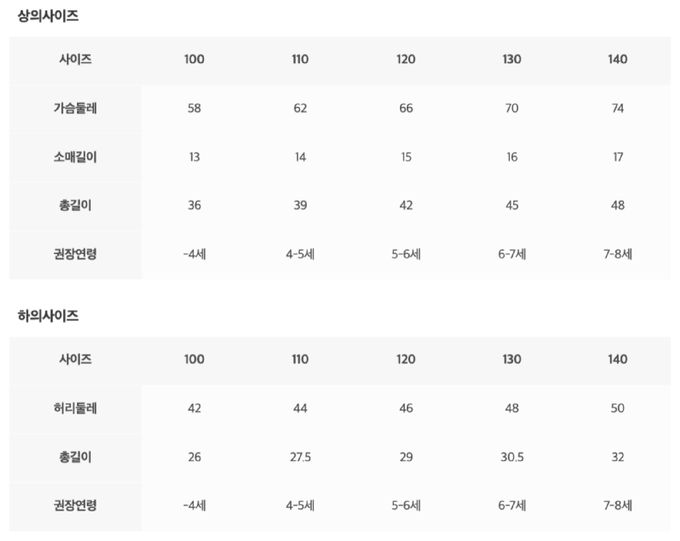Click 총길이 label in the 하의사이즈 table
This screenshot has width=680, height=541.
[x=76, y=457]
